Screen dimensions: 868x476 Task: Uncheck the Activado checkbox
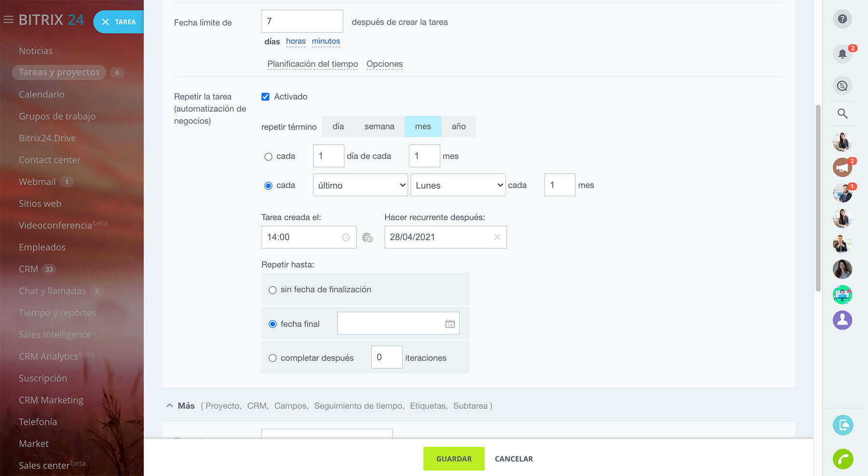point(265,96)
